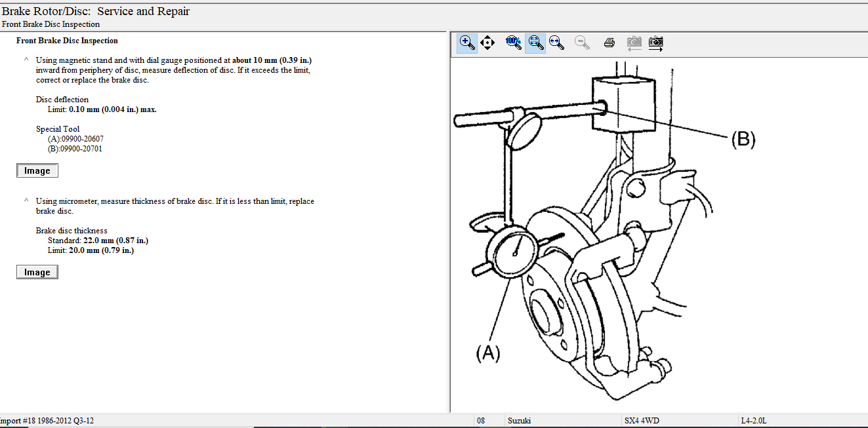Open Image button below brake disc thickness

coord(37,272)
